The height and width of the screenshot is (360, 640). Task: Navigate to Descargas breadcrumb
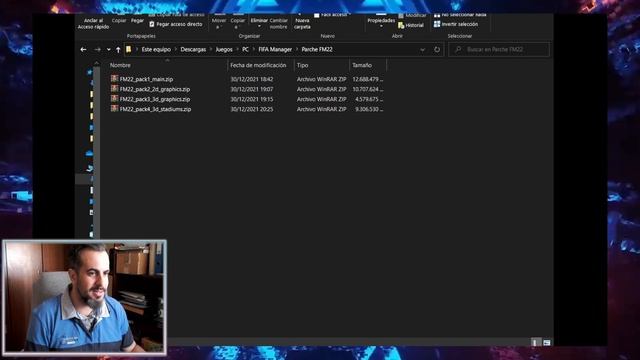(x=193, y=49)
